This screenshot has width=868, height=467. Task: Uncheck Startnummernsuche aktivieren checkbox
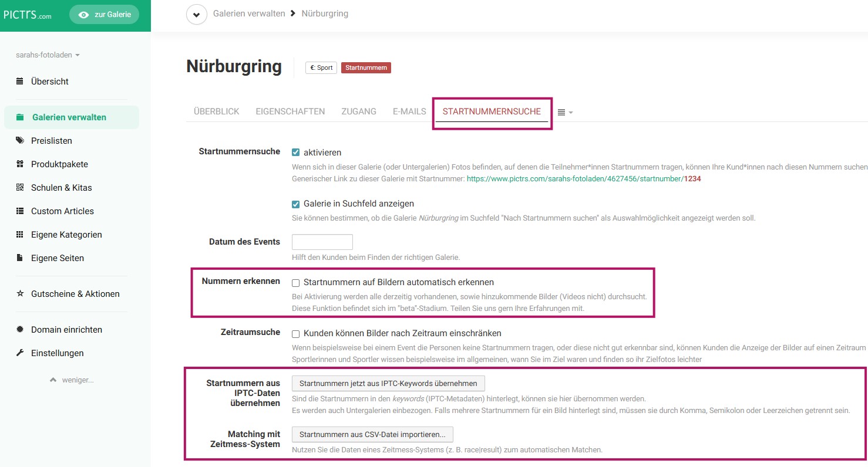[x=296, y=153]
